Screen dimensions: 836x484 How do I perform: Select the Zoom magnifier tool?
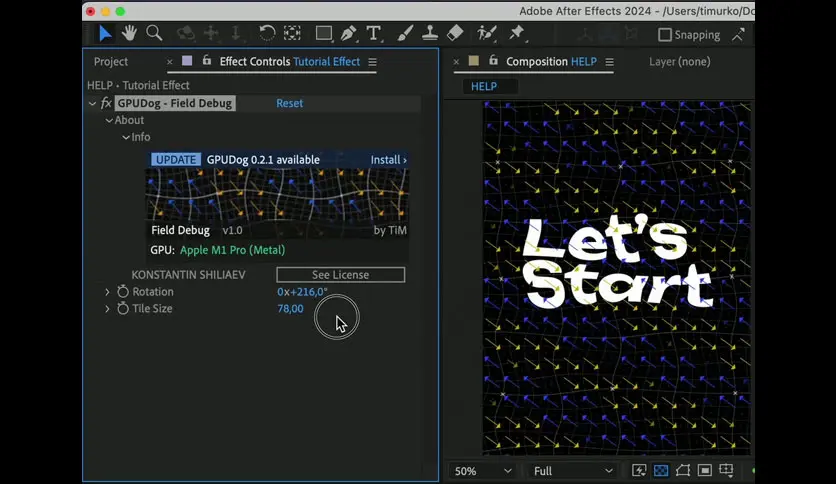[154, 34]
